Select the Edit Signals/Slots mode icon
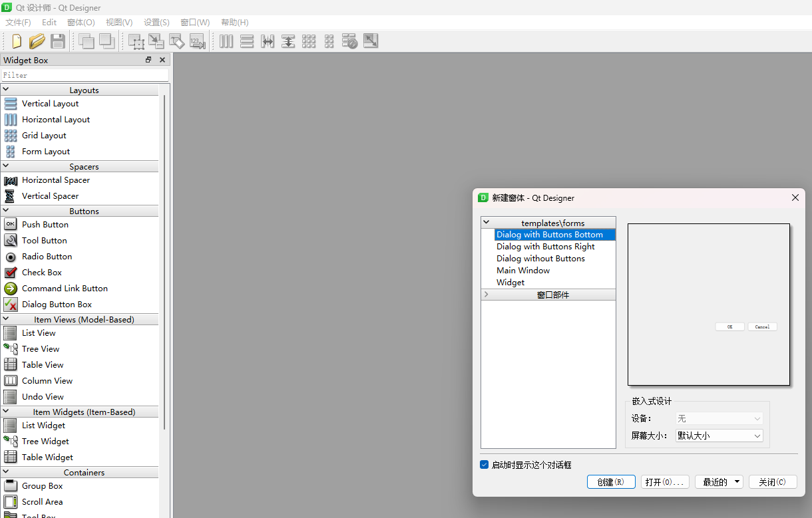Screen dimensions: 812x518 pos(156,41)
